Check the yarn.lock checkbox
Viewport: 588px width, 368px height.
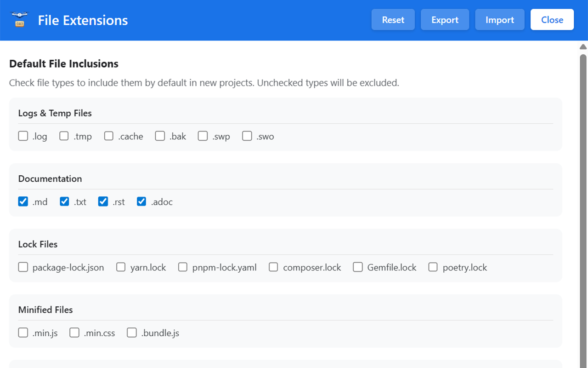120,267
